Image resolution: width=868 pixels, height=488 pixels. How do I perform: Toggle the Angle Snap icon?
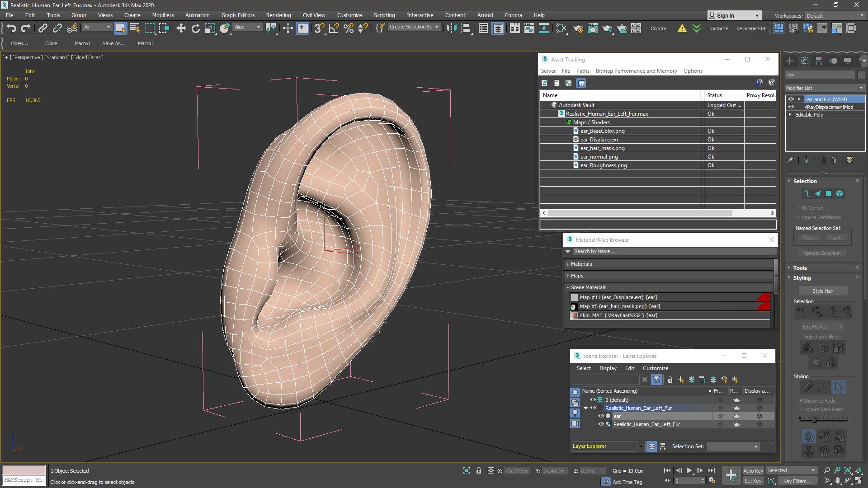point(334,28)
